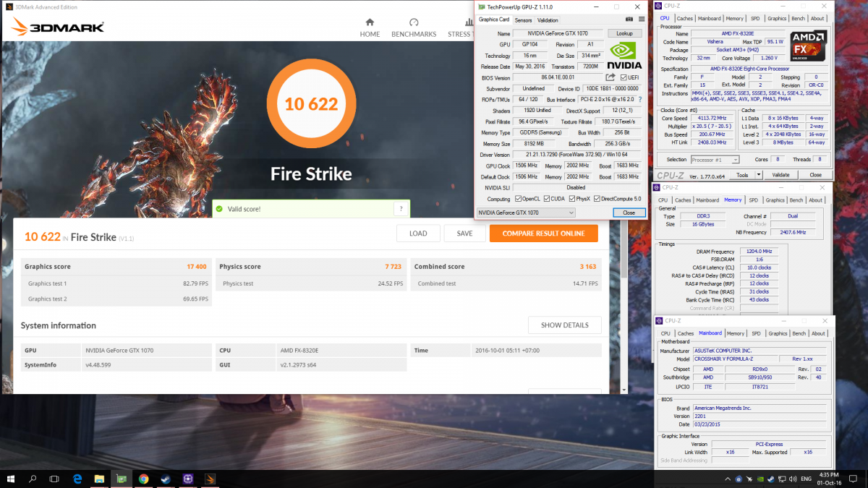Click Validate in the CPU-Z window
The width and height of the screenshot is (868, 488).
[x=781, y=175]
